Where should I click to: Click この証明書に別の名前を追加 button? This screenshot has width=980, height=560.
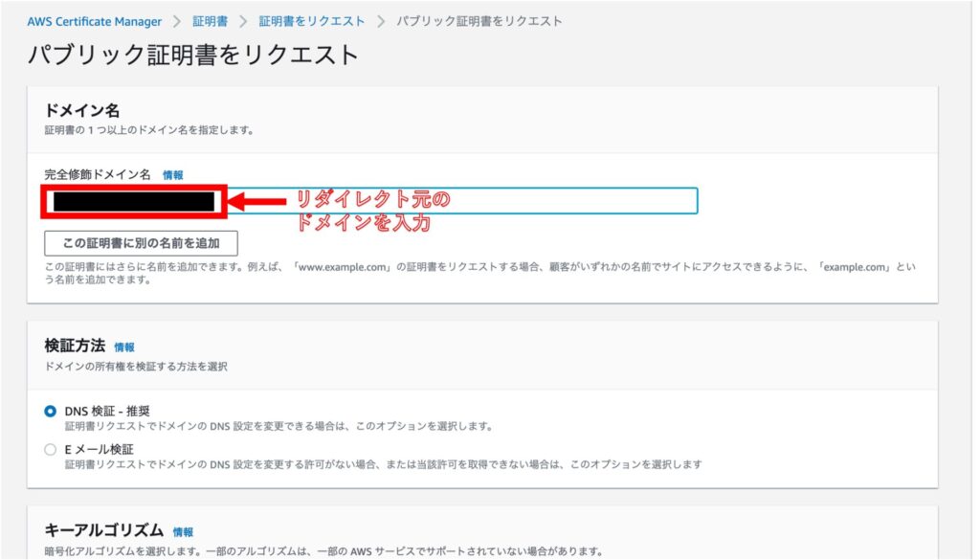click(142, 243)
